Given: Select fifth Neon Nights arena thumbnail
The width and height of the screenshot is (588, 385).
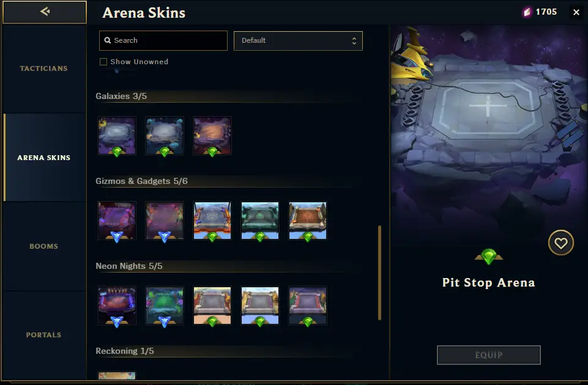Looking at the screenshot, I should click(308, 306).
